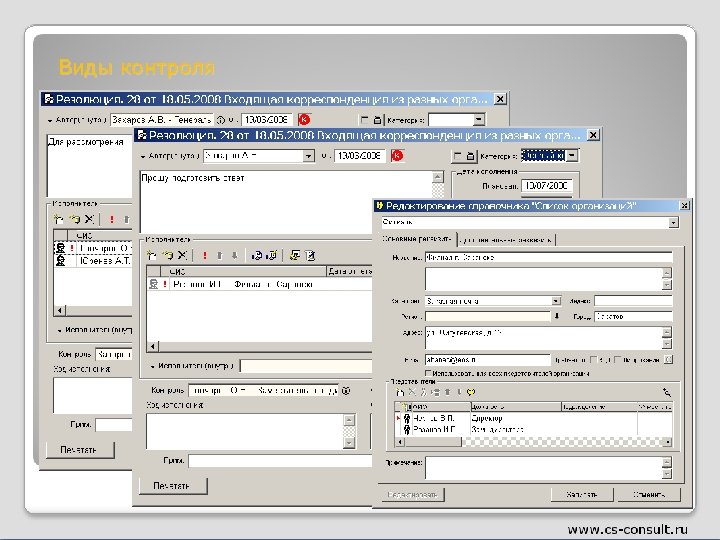720x540 pixels.
Task: Expand 'Автор пункта' arrow in middle Resolution window
Action: [143, 157]
